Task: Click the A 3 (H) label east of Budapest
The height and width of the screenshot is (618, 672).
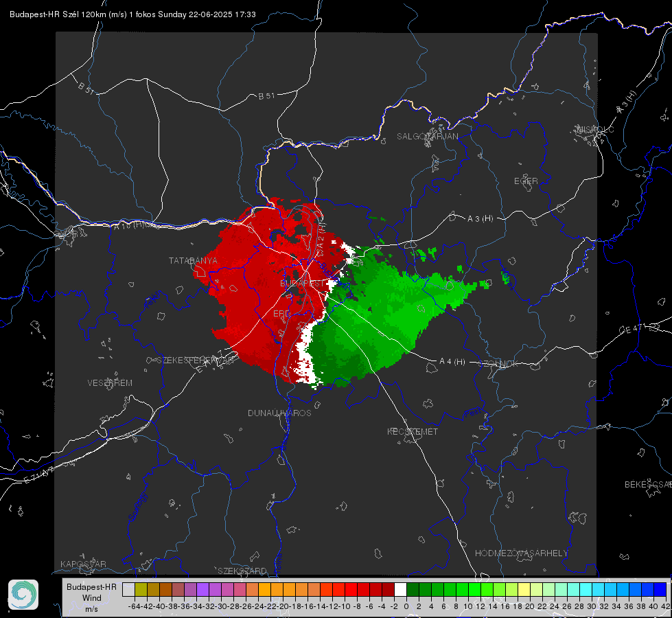Action: pos(480,219)
